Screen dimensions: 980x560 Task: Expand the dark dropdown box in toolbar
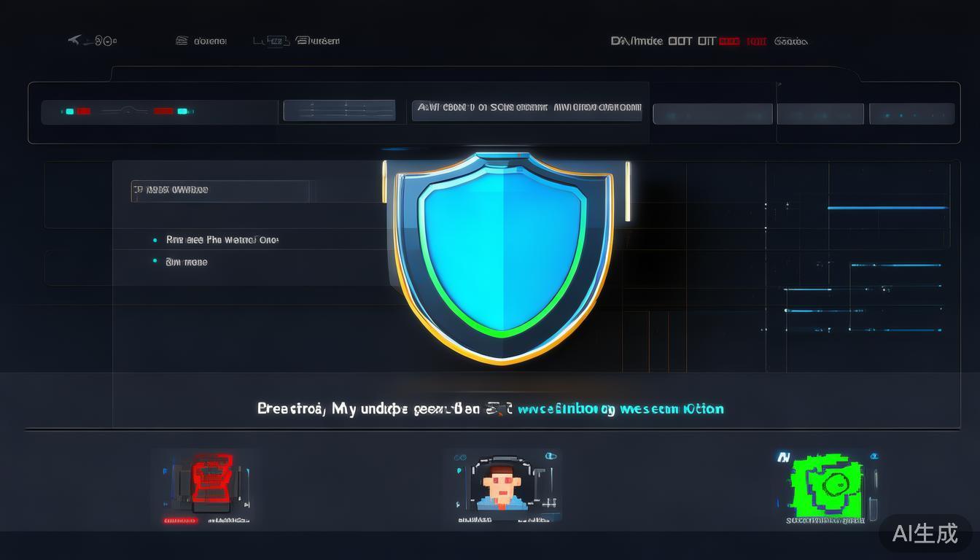coord(339,111)
